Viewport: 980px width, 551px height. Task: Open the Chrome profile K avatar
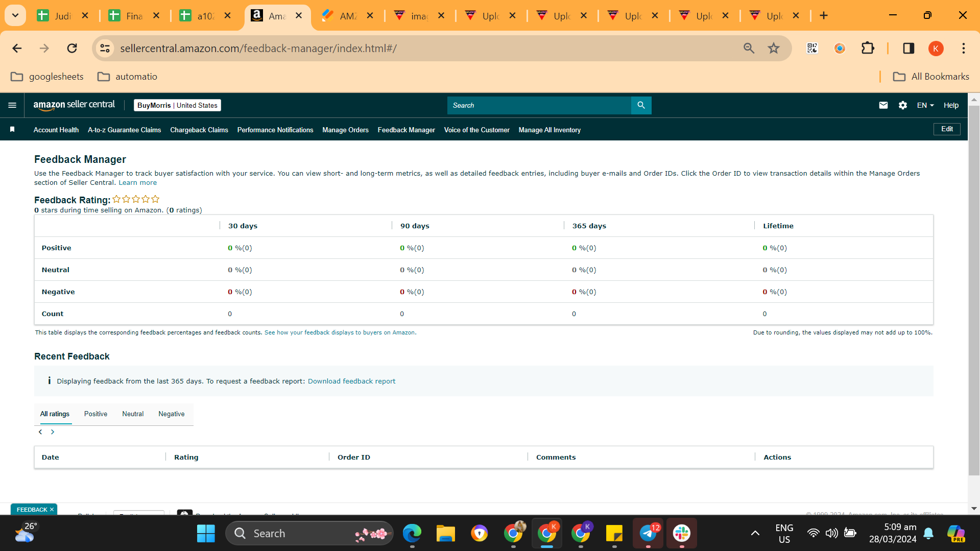(x=936, y=48)
